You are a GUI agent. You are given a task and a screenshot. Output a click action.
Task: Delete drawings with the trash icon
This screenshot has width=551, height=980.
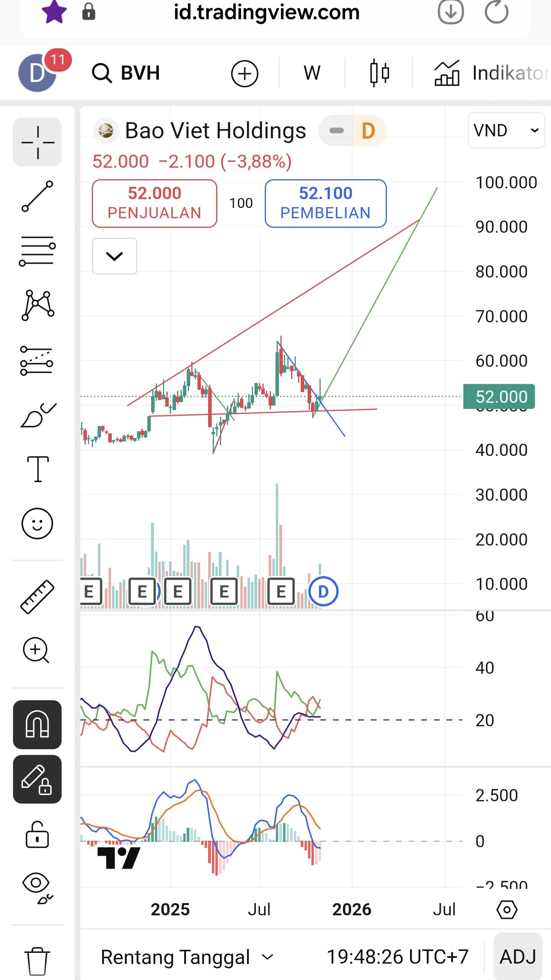37,961
